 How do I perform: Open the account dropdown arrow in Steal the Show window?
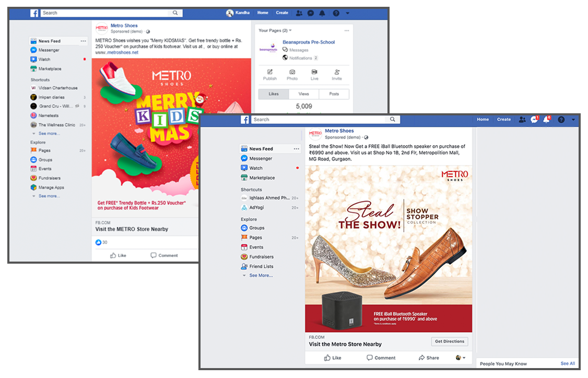coord(573,120)
